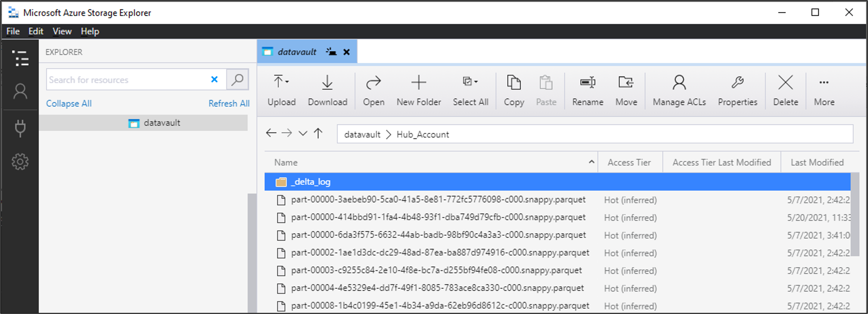Click inside the Search for resources field
This screenshot has width=868, height=314.
coord(128,79)
